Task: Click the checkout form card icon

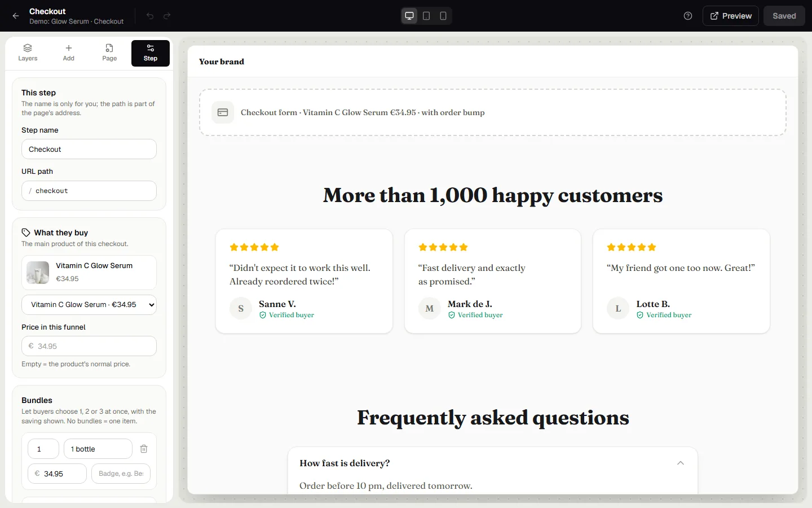Action: pyautogui.click(x=223, y=112)
